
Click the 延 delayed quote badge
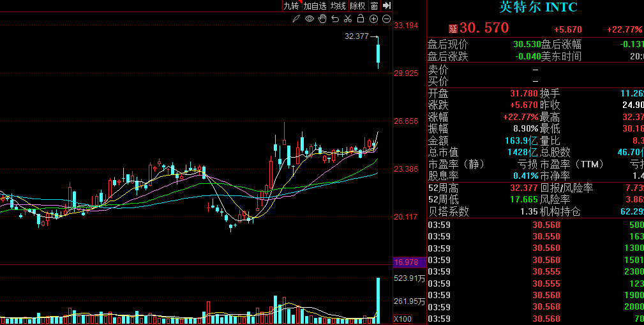[453, 29]
